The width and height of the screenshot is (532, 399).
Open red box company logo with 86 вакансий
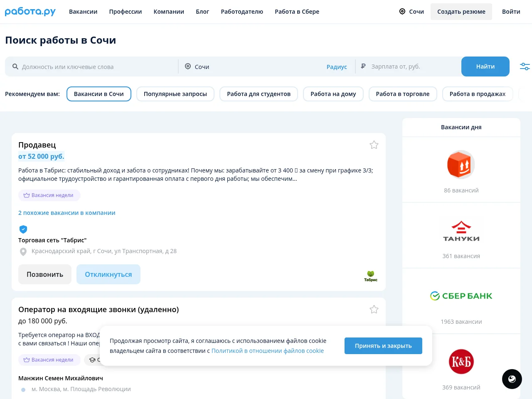[461, 165]
